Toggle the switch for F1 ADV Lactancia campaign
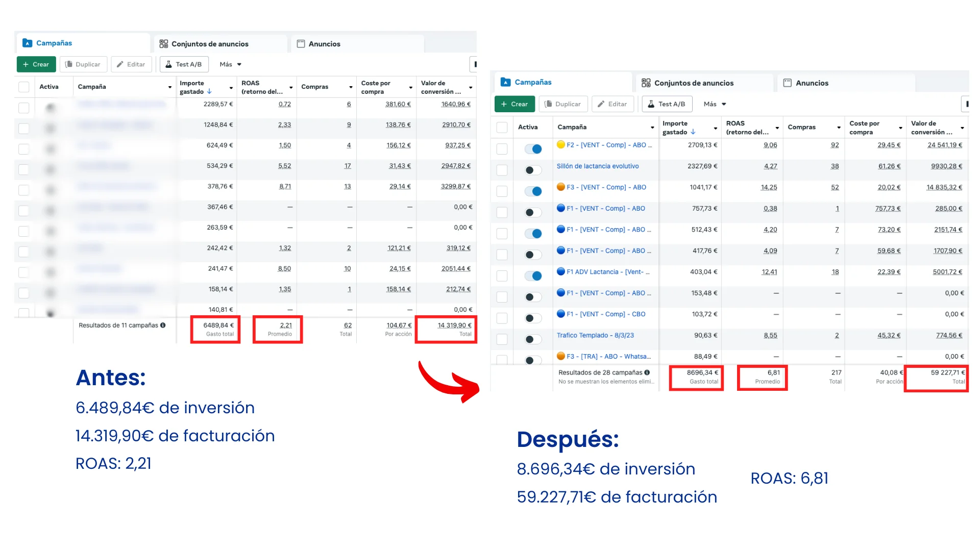 click(x=533, y=276)
